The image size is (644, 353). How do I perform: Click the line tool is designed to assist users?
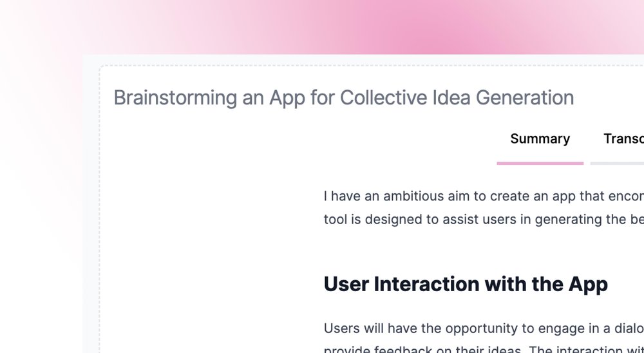(484, 220)
